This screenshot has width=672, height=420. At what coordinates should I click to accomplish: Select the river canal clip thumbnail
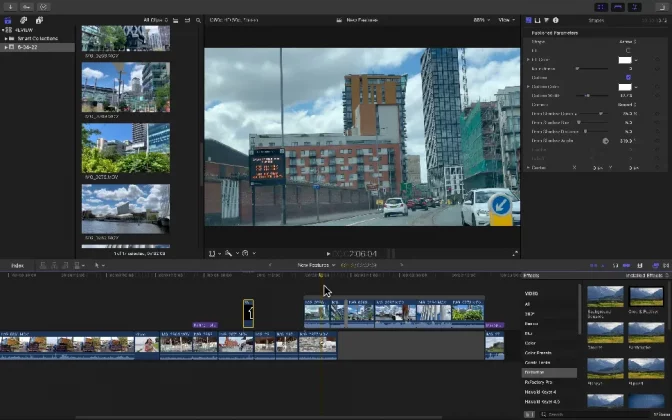pos(125,207)
